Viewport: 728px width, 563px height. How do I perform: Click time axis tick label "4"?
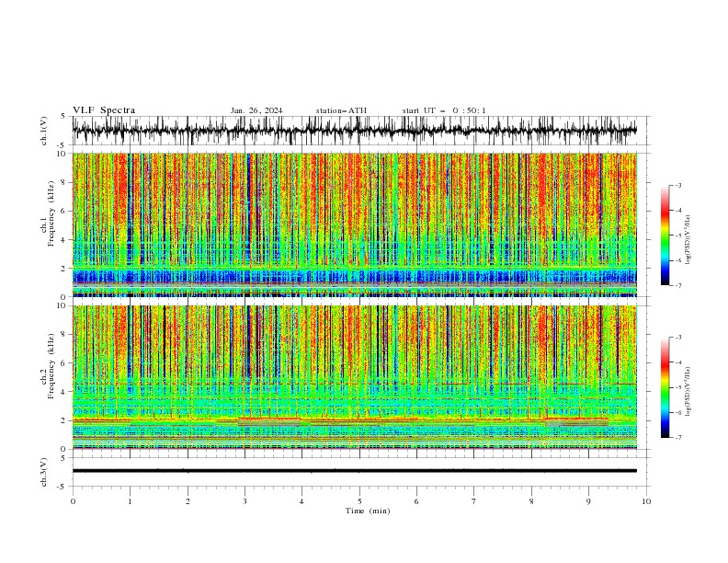pos(301,501)
